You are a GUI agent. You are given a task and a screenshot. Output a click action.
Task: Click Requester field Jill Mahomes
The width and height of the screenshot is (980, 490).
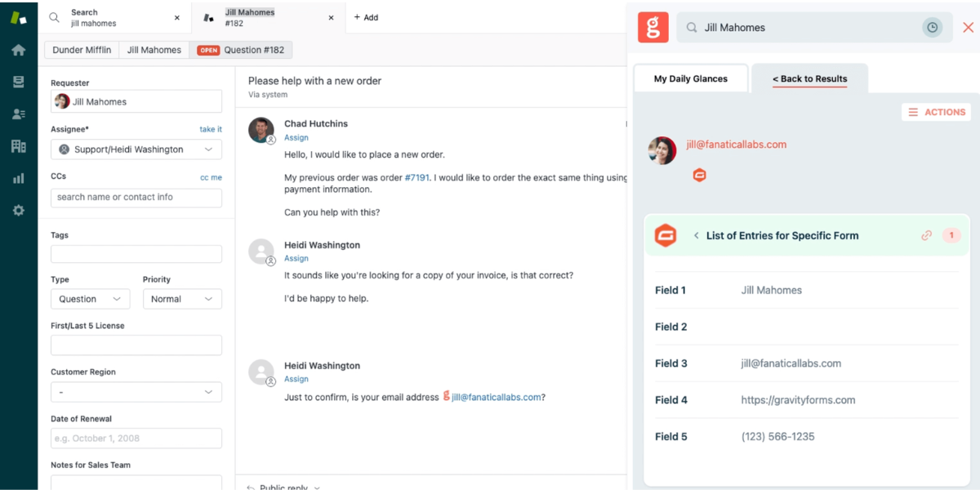(136, 101)
